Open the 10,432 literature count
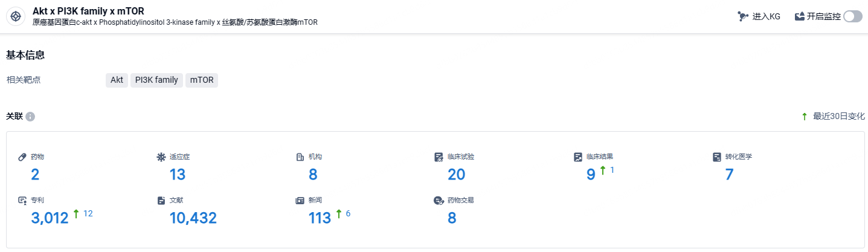This screenshot has height=252, width=868. [x=193, y=218]
